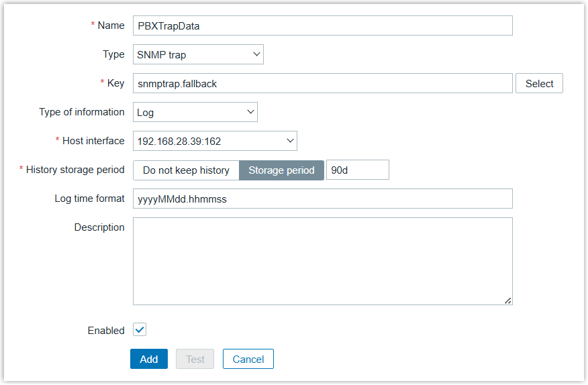The height and width of the screenshot is (385, 588).
Task: Open the Host interface dropdown 192.168.28.39:162
Action: coord(215,141)
